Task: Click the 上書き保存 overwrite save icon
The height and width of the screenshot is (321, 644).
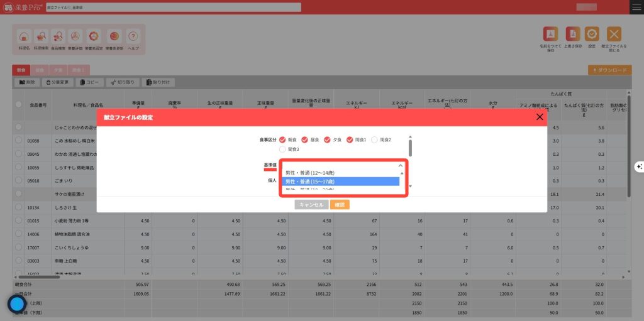Action: coord(572,35)
